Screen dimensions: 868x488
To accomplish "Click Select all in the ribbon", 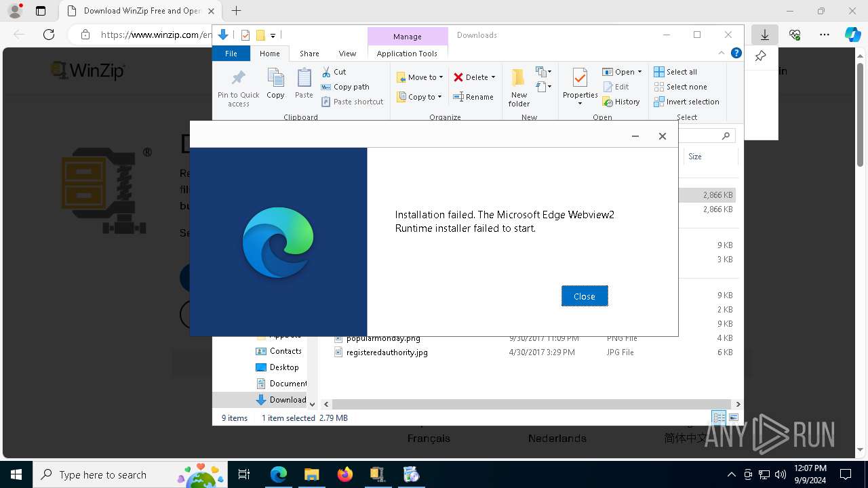I will (675, 72).
